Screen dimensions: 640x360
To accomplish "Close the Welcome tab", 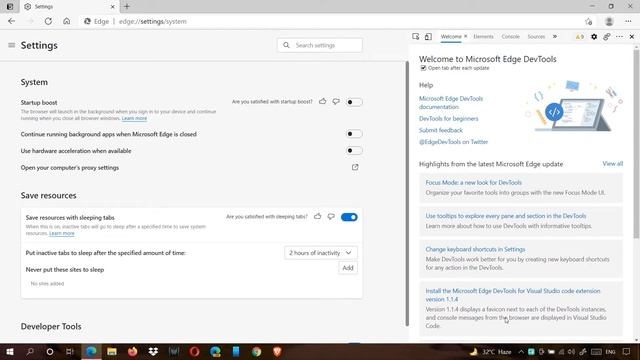I will (x=465, y=36).
